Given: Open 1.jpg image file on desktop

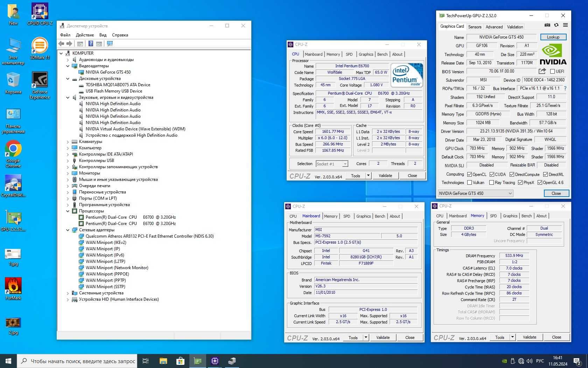Looking at the screenshot, I should pos(13,257).
